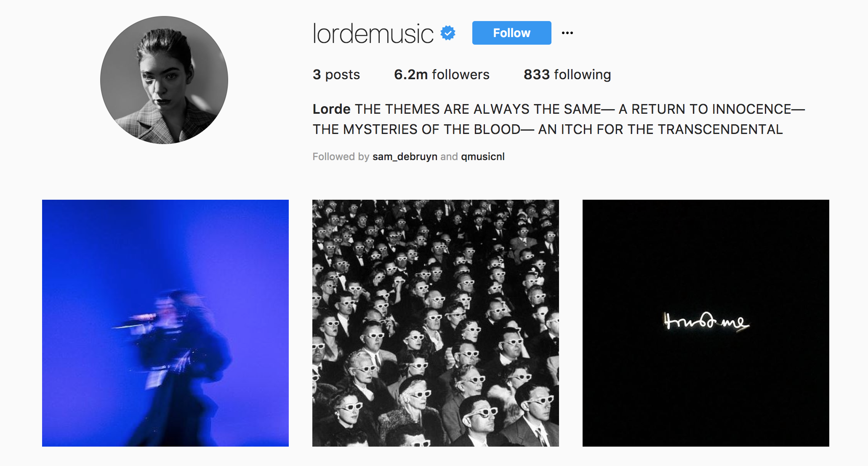Click the Lorde name in bio
868x466 pixels.
point(331,109)
